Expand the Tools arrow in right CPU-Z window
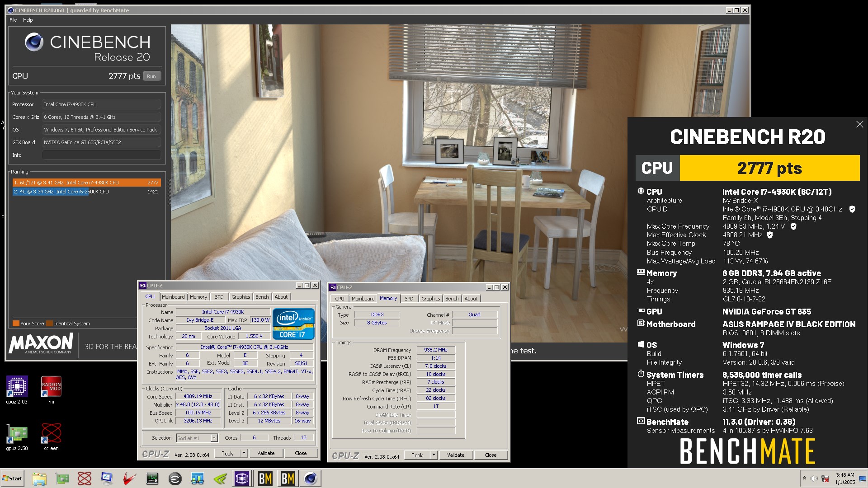Image resolution: width=868 pixels, height=488 pixels. (434, 455)
